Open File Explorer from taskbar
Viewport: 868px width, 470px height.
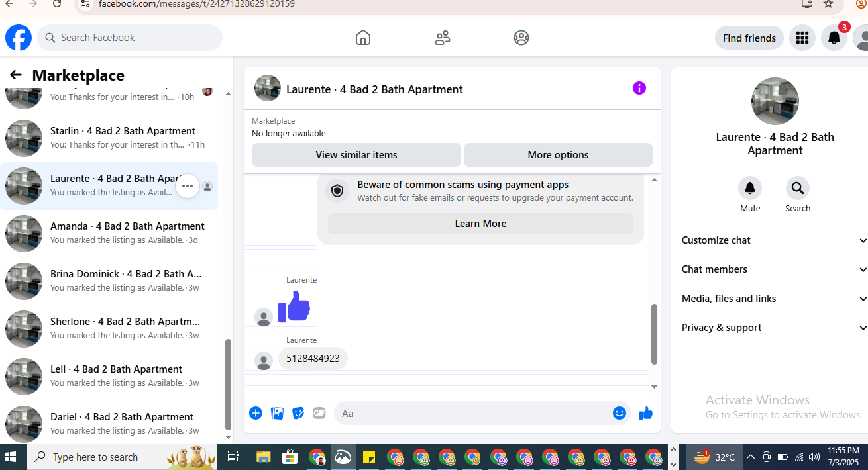click(264, 457)
